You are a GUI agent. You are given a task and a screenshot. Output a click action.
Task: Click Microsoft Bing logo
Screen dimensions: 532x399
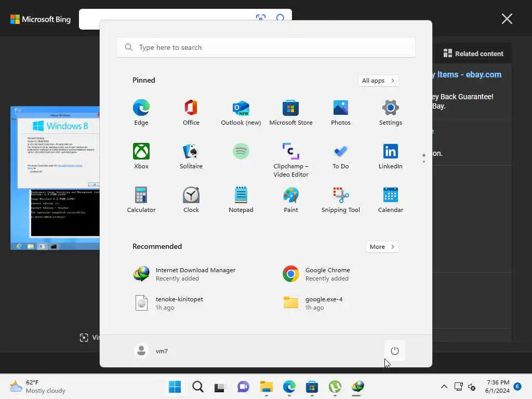coord(41,19)
